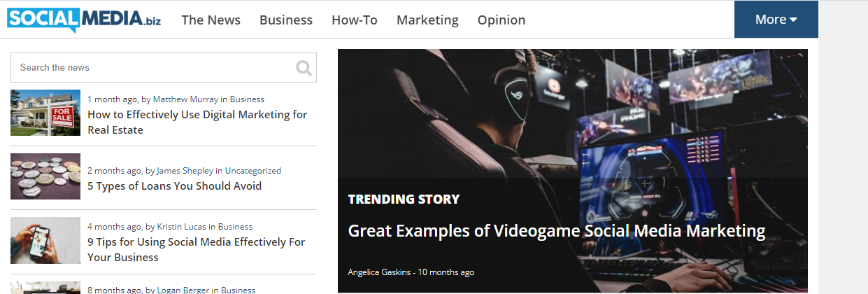
Task: Open 9 Tips for Using Social Media article
Action: [197, 249]
